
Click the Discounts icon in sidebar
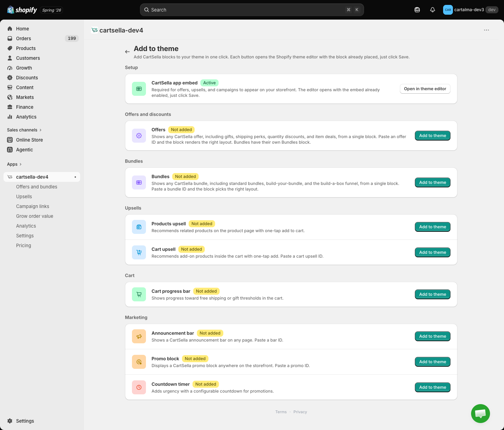click(x=10, y=78)
